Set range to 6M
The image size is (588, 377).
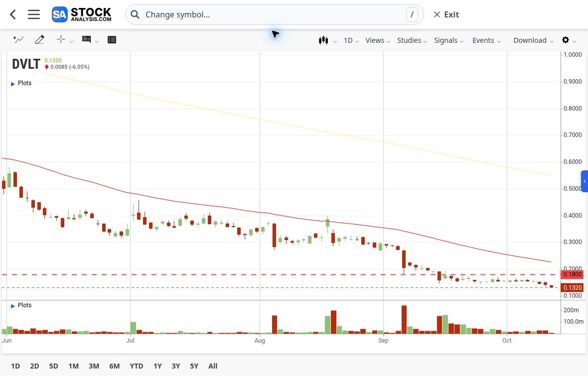point(115,366)
